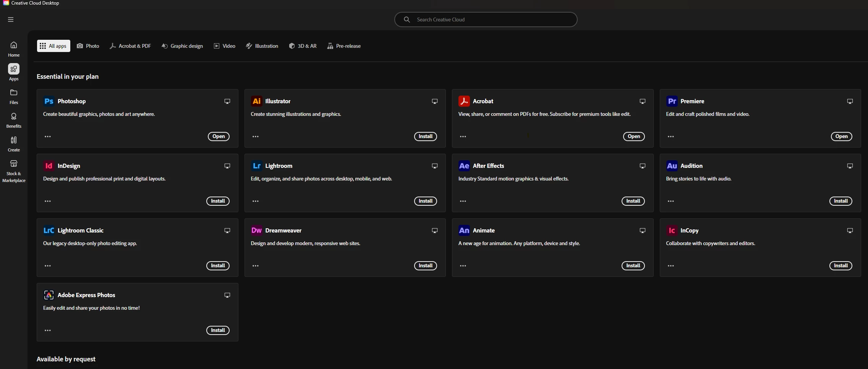
Task: Click the After Effects app icon
Action: [464, 166]
